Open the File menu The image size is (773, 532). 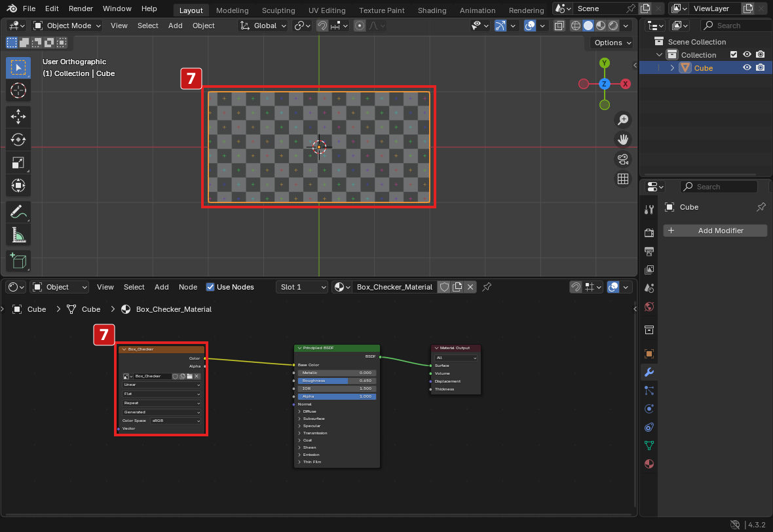29,9
